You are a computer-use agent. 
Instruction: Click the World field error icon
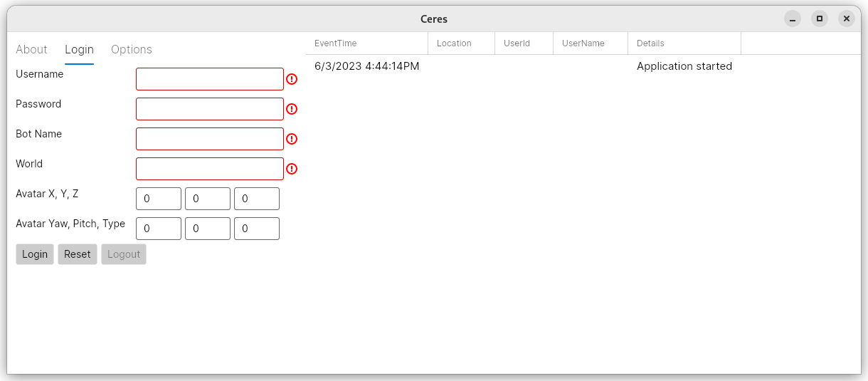click(x=292, y=169)
